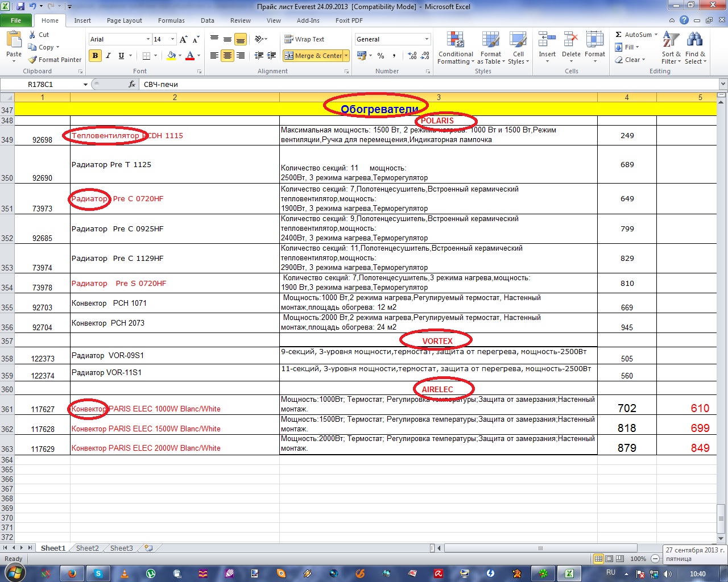Pick the red font color swatch
Image resolution: width=728 pixels, height=582 pixels.
point(190,56)
